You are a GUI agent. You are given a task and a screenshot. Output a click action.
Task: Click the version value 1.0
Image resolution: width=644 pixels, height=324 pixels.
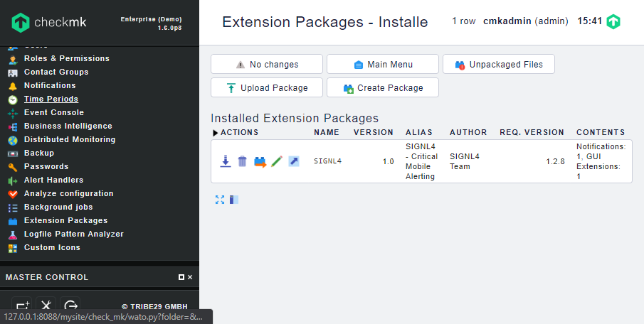[388, 161]
